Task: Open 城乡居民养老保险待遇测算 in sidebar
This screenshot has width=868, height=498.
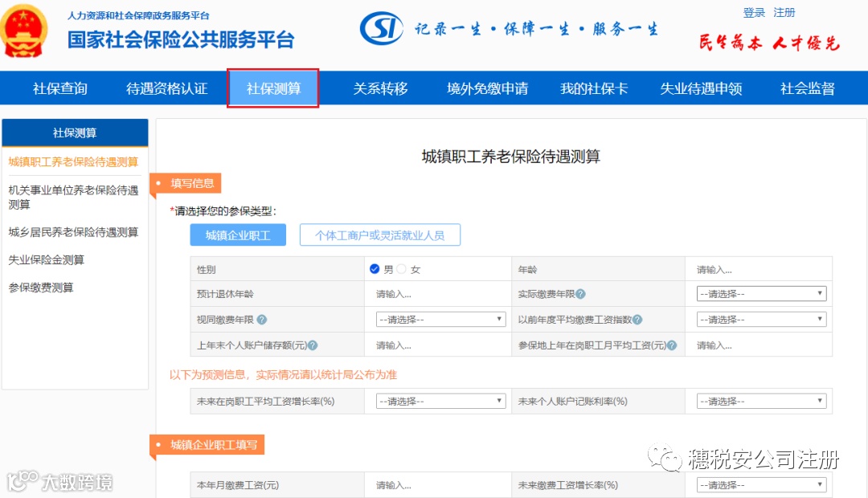Action: [73, 232]
